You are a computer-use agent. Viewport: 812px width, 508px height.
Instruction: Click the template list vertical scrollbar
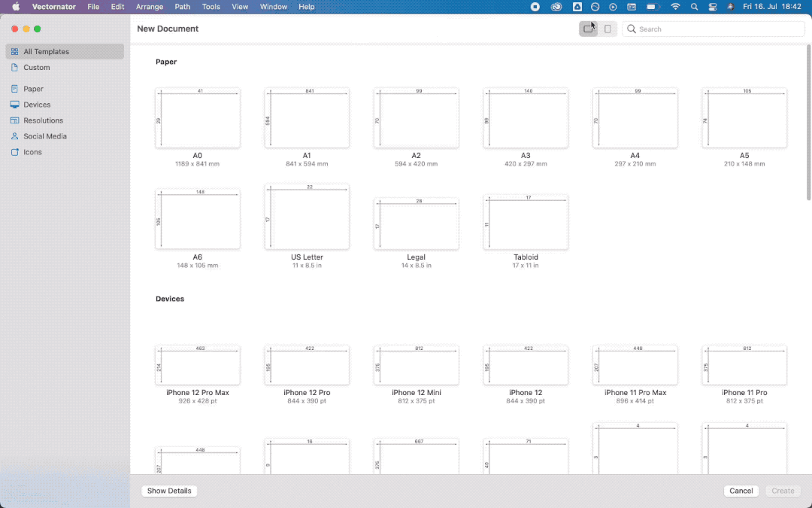[x=809, y=123]
